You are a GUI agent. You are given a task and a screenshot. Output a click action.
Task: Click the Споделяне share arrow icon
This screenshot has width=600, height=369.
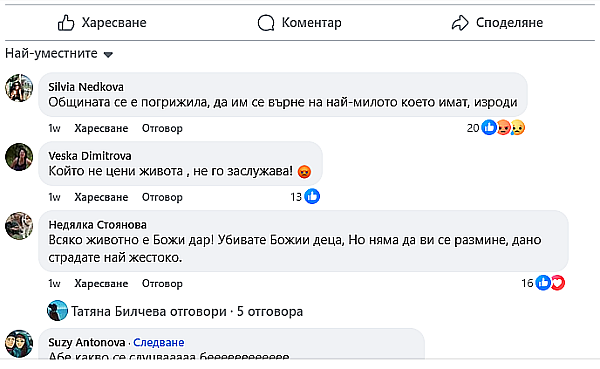460,23
